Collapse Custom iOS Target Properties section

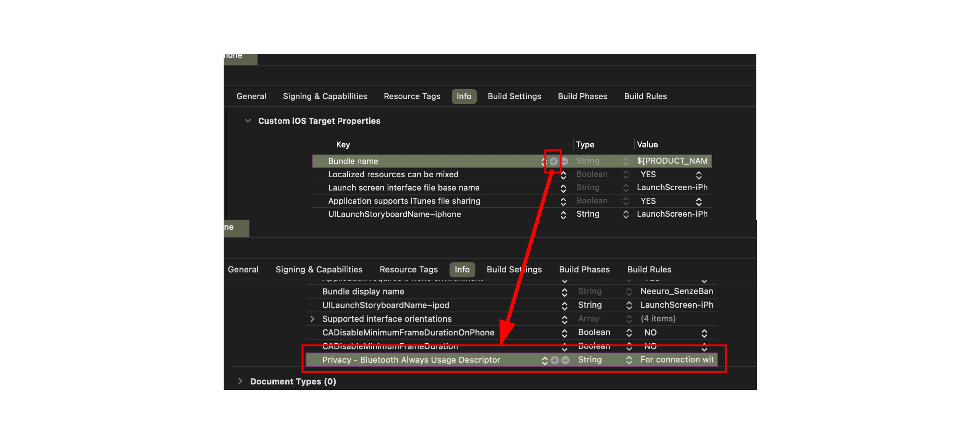(248, 121)
